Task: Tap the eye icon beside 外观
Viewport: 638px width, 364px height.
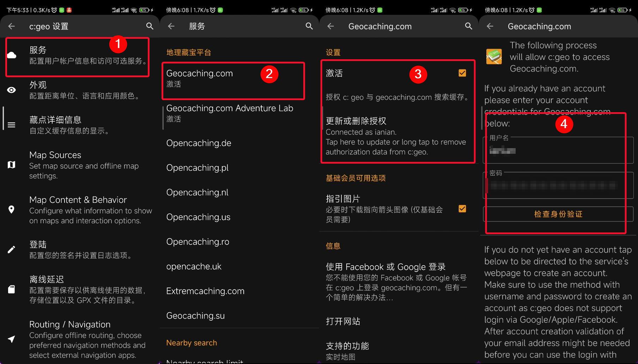Action: pos(12,90)
